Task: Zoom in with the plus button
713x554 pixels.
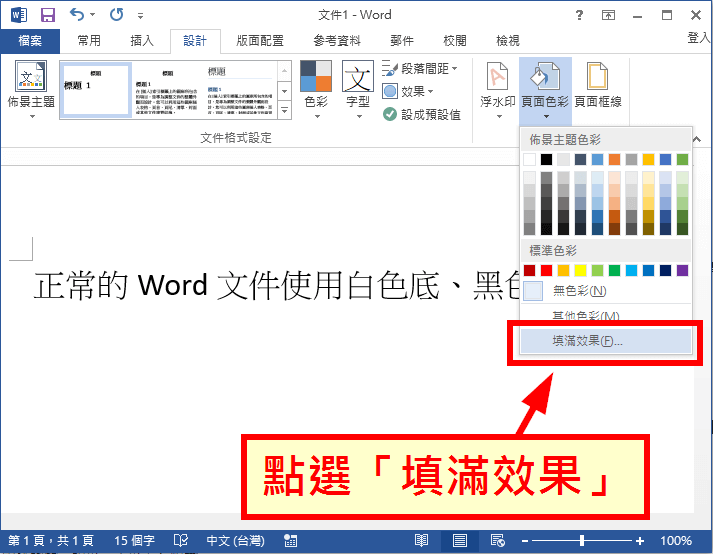Action: point(640,541)
